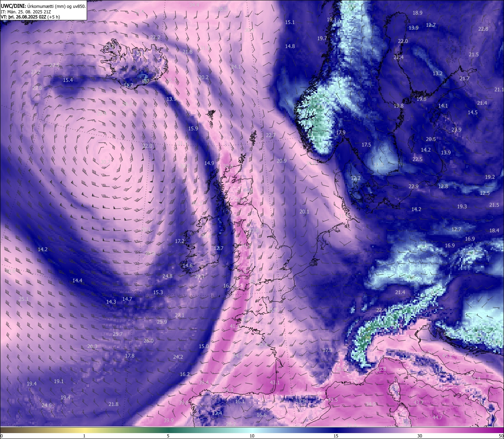
Task: Click the map value 17.3
Action: coord(327,350)
